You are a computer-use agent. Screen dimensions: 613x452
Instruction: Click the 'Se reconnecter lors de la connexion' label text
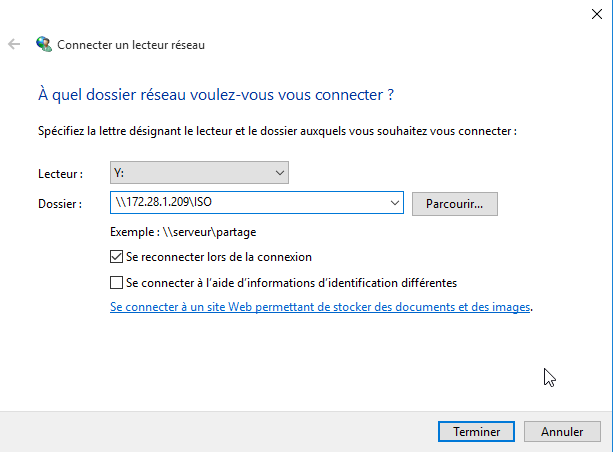pos(219,257)
